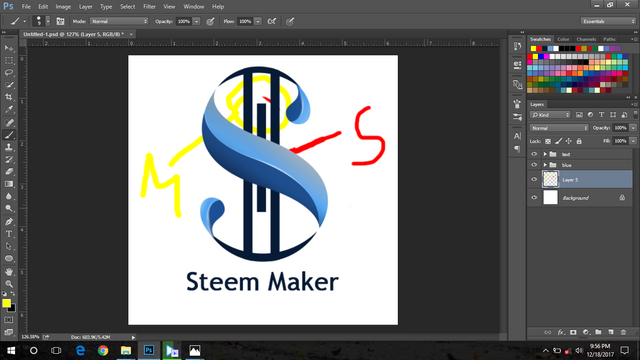Screen dimensions: 640x360
Task: Open the Image menu
Action: 63,7
